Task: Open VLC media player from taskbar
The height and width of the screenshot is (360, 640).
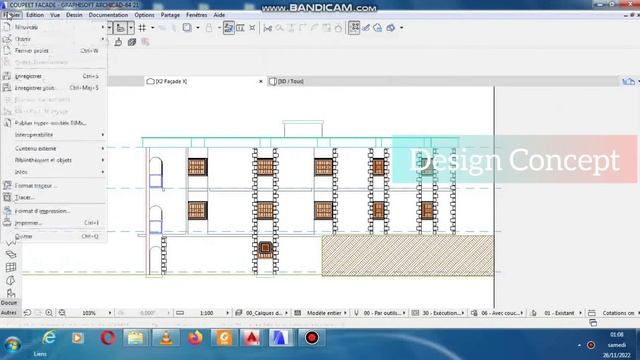Action: (x=166, y=338)
